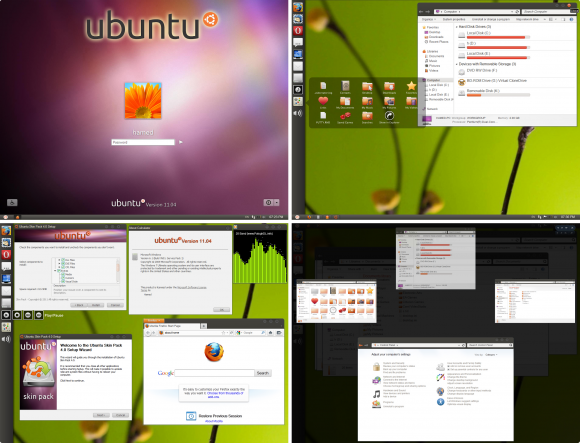Viewport: 580px width, 443px height.
Task: Toggle the Visual Style component checkbox in setup
Action: [63, 281]
